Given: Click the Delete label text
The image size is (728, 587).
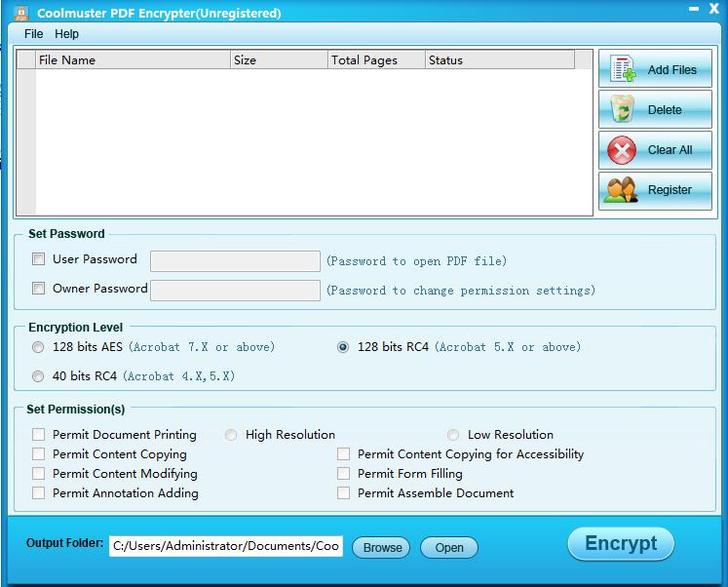Looking at the screenshot, I should tap(665, 110).
